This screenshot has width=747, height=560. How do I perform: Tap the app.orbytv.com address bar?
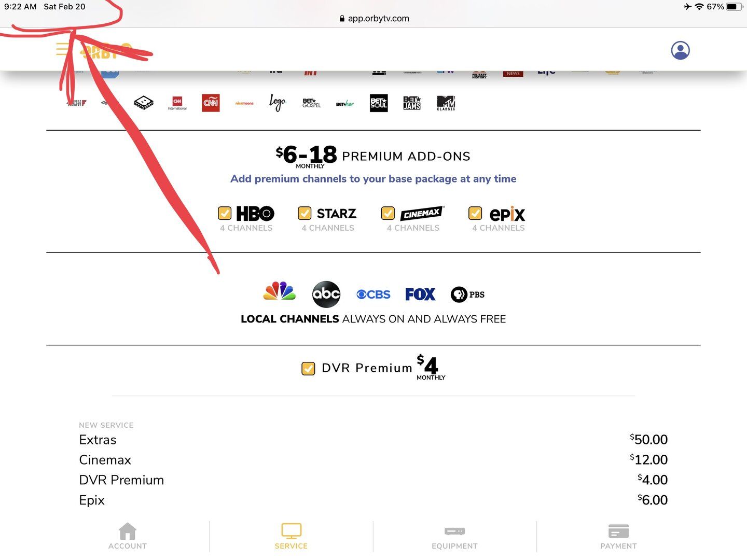tap(374, 18)
